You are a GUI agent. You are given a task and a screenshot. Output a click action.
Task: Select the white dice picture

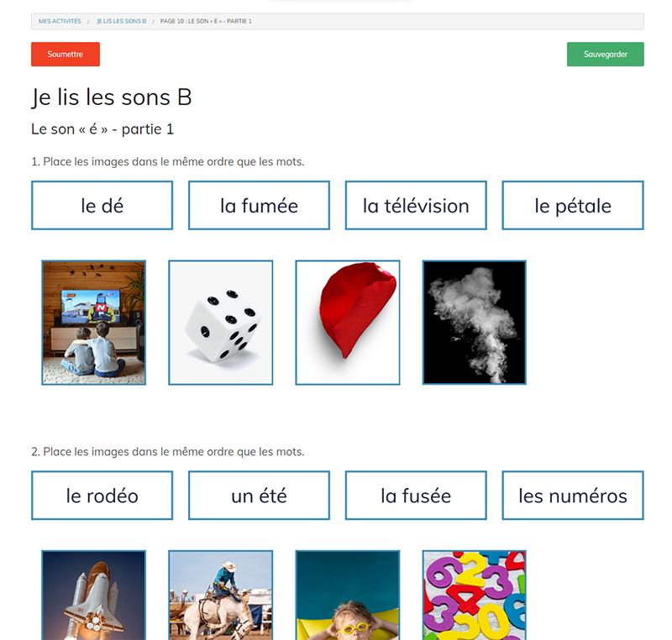tap(221, 323)
